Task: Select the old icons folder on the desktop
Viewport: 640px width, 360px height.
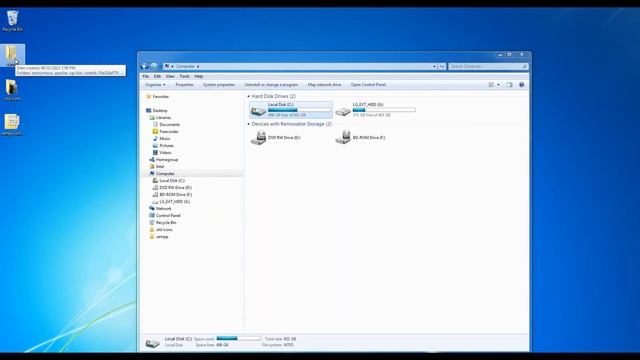Action: (12, 90)
